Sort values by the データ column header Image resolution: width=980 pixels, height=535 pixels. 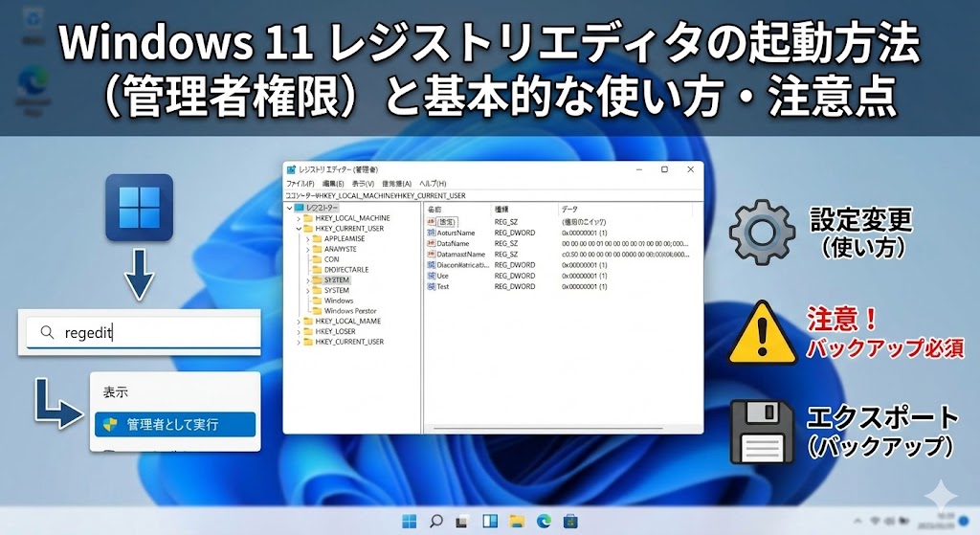[x=569, y=210]
